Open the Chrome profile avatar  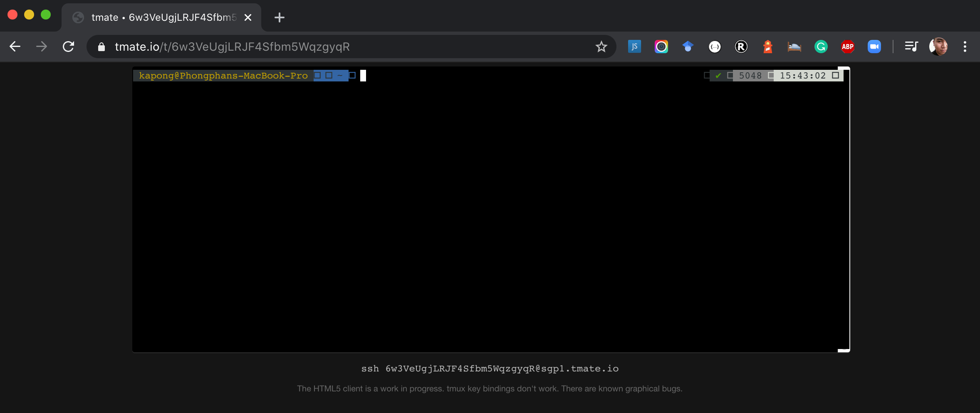coord(938,46)
